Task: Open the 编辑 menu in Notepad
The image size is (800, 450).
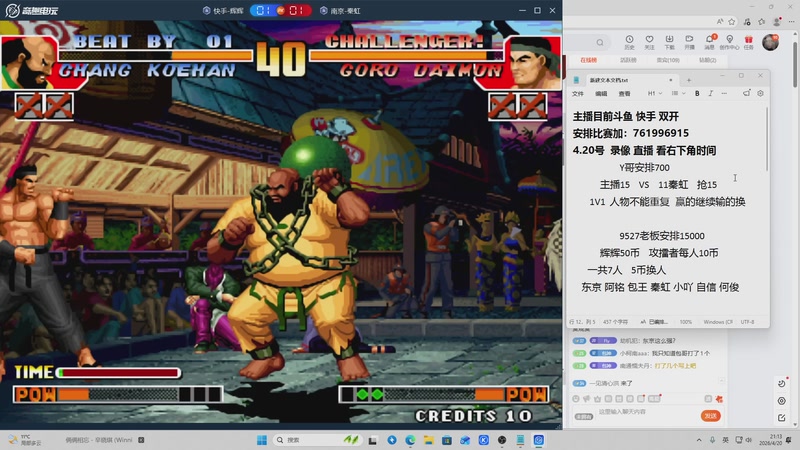Action: click(x=601, y=93)
